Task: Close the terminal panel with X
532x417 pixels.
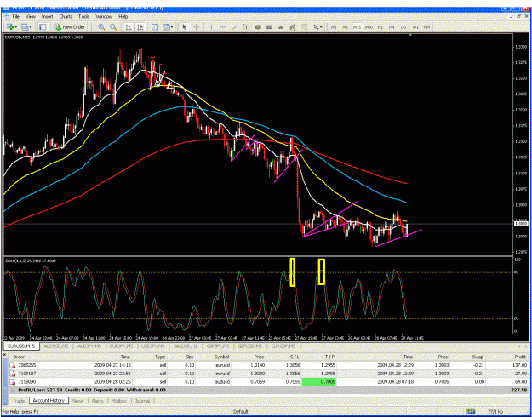Action: click(5, 354)
